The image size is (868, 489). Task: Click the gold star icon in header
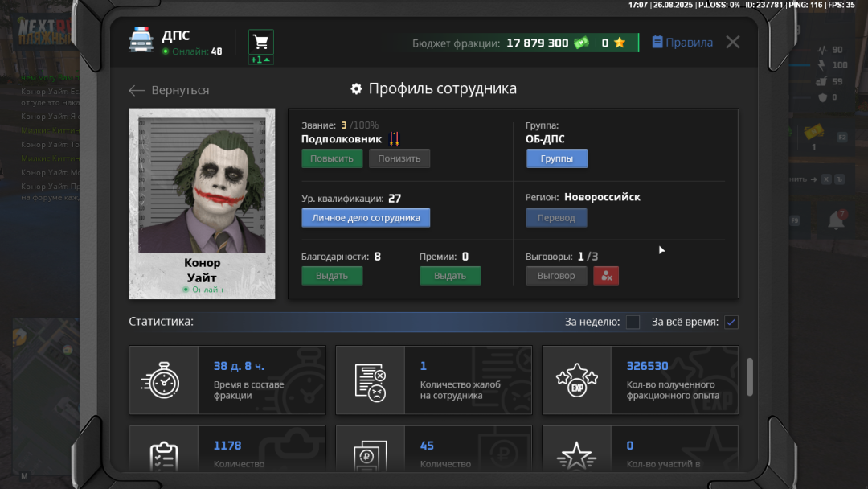tap(620, 43)
